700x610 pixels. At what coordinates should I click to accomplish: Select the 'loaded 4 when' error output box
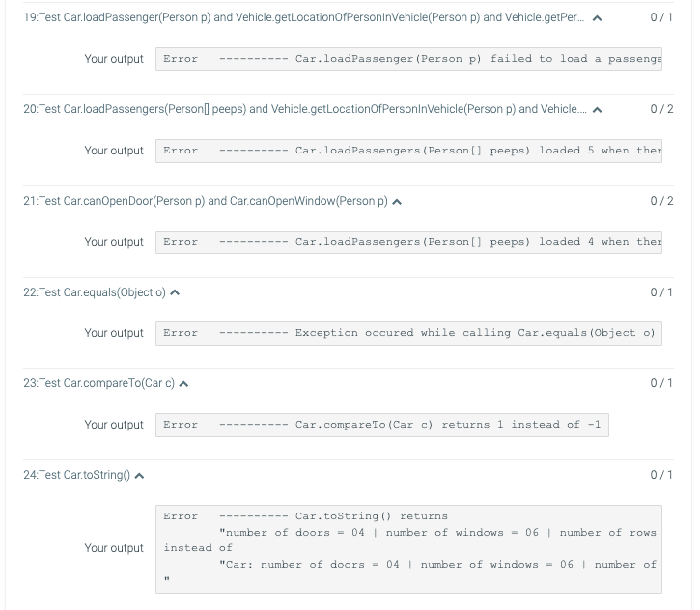[x=408, y=242]
